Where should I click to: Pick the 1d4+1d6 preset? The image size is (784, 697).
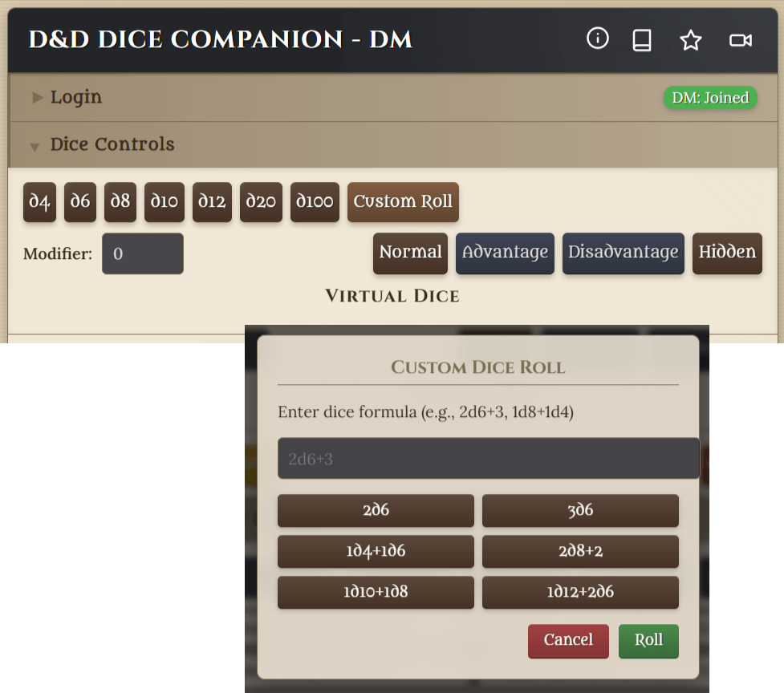(376, 551)
